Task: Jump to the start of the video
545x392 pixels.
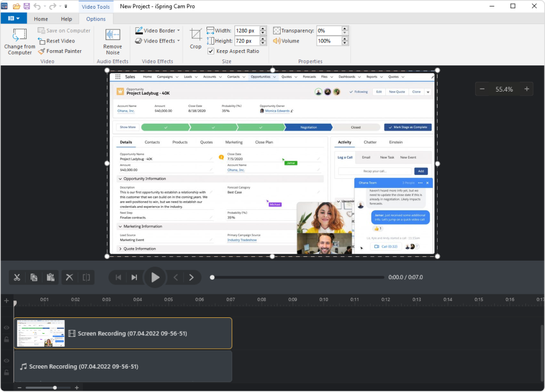Action: click(118, 277)
